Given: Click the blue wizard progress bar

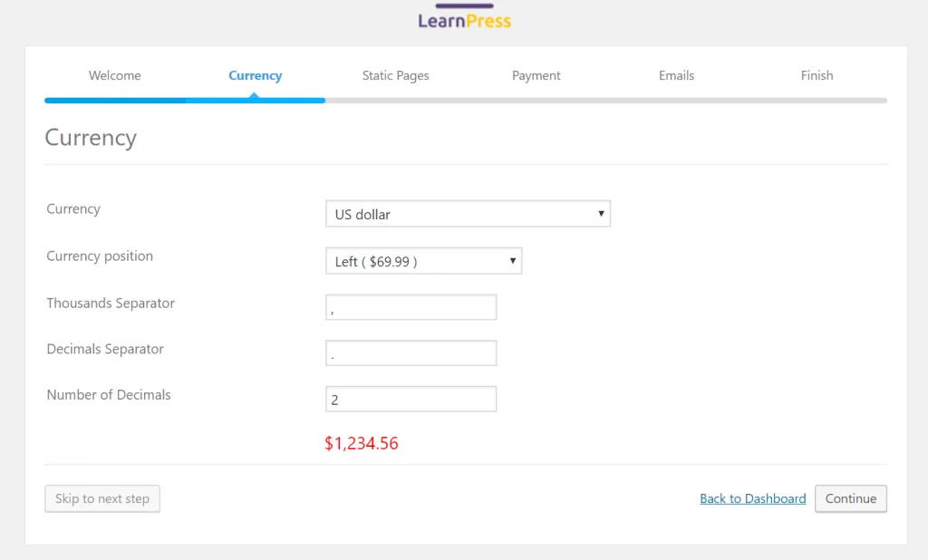Looking at the screenshot, I should click(185, 100).
